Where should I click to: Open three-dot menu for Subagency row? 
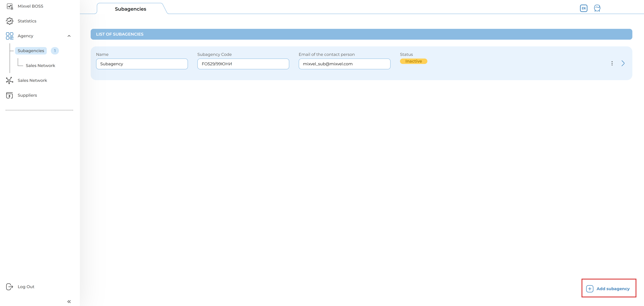coord(612,63)
